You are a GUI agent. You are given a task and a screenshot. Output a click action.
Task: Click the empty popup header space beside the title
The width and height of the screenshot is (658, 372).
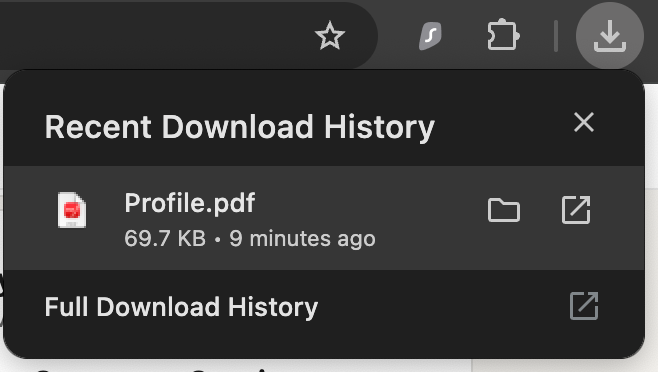pos(504,126)
